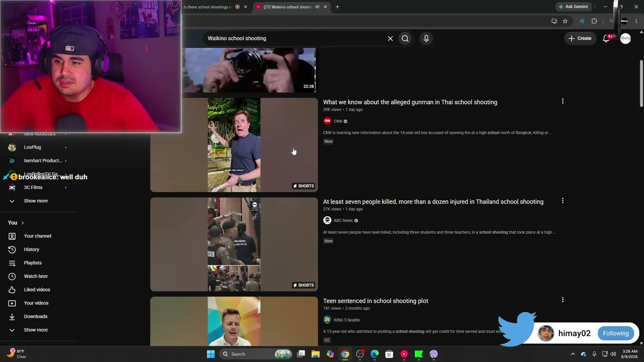
Task: Open the ABC News channel avatar
Action: pyautogui.click(x=327, y=220)
